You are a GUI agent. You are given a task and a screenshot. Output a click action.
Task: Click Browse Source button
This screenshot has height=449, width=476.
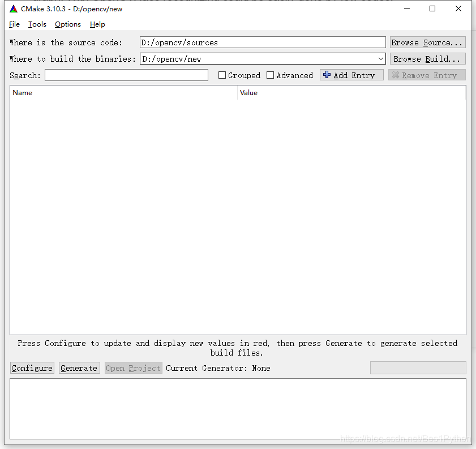pos(427,42)
